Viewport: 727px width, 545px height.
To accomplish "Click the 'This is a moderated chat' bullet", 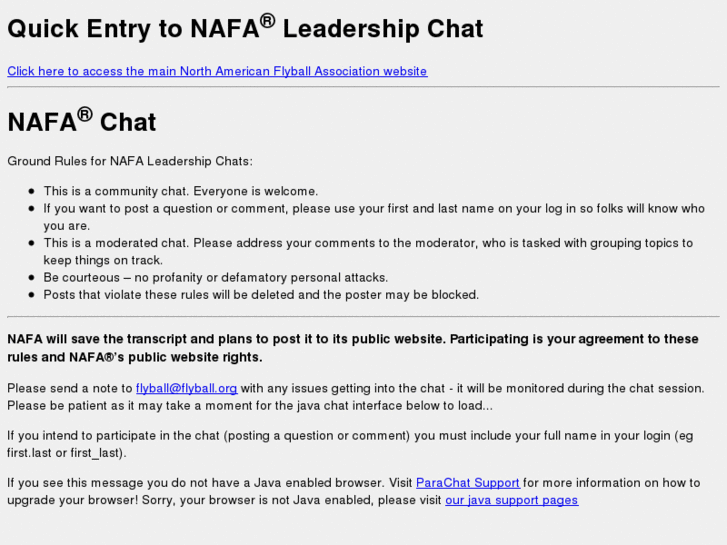I will tap(367, 243).
